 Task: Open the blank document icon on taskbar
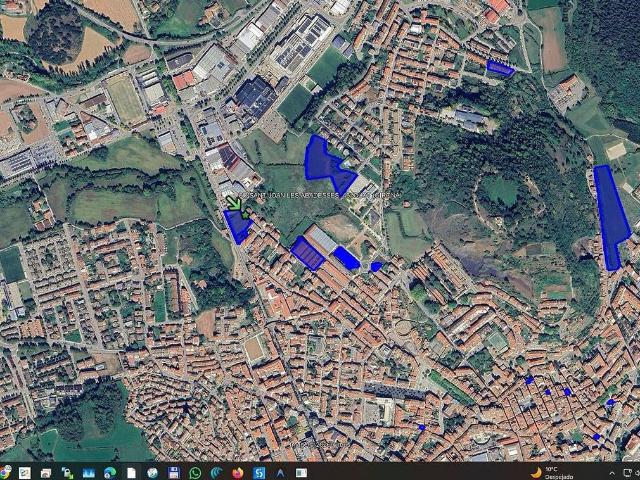(x=131, y=473)
